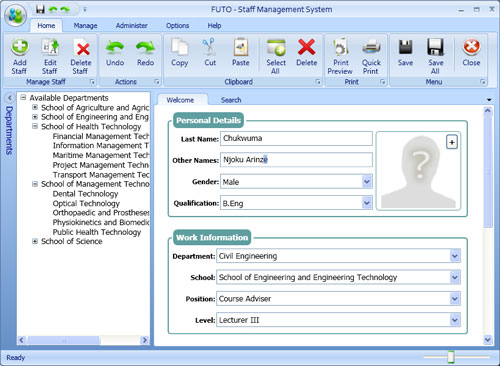Open Manage Staff group dialog launcher

(x=92, y=82)
